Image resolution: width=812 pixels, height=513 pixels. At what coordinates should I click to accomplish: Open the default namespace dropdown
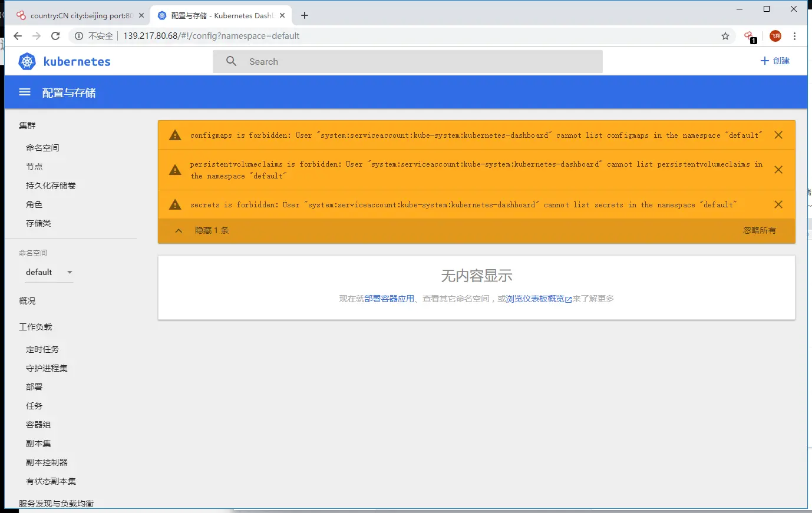[x=49, y=272]
